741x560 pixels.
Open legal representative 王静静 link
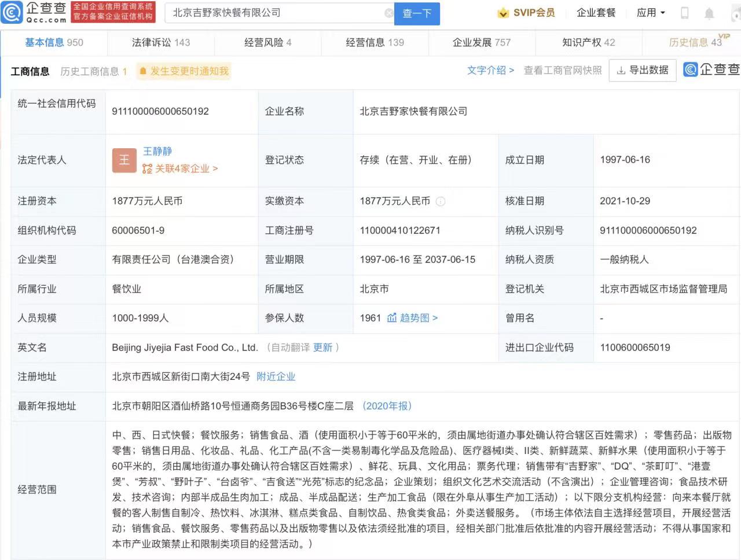point(157,151)
